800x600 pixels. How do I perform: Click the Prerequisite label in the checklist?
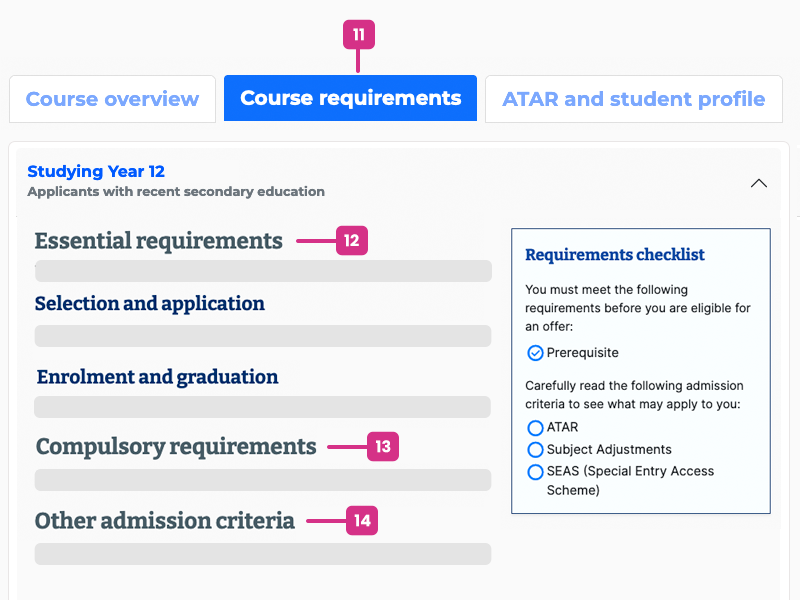tap(583, 353)
